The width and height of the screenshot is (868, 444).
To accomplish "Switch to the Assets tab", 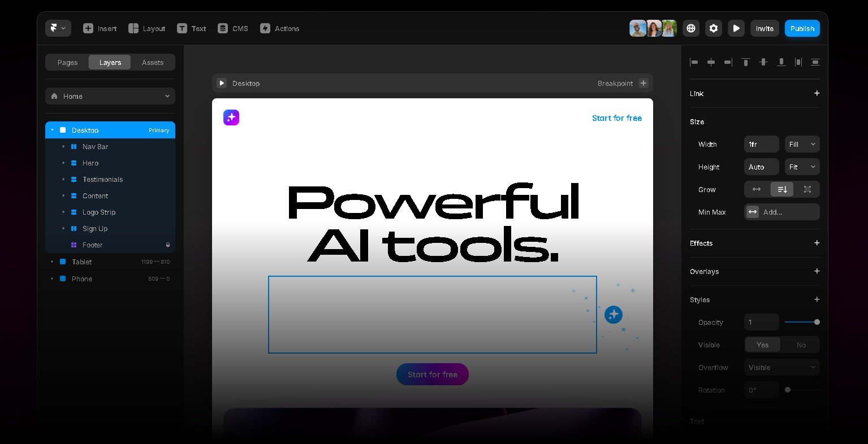I will [153, 62].
